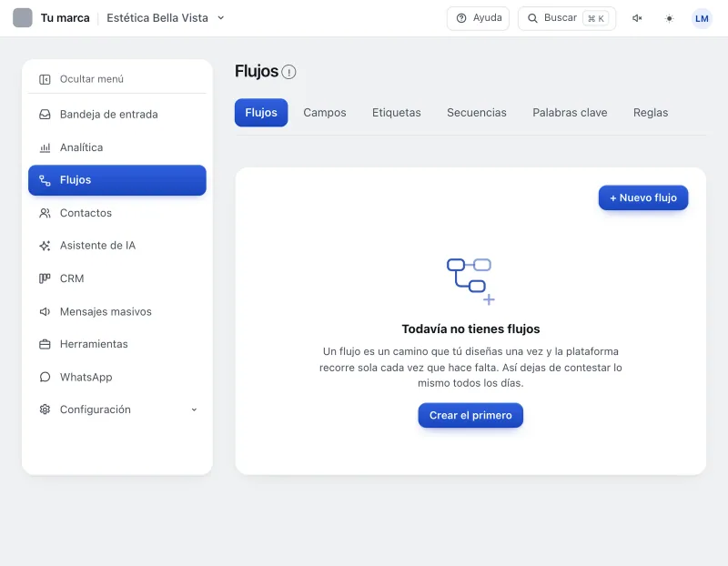Click the Bandeja de entrada inbox icon
This screenshot has height=566, width=728.
coord(45,115)
